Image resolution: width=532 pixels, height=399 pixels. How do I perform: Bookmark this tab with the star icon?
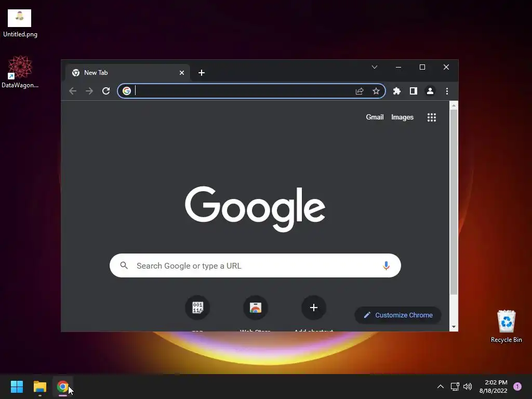click(x=376, y=91)
